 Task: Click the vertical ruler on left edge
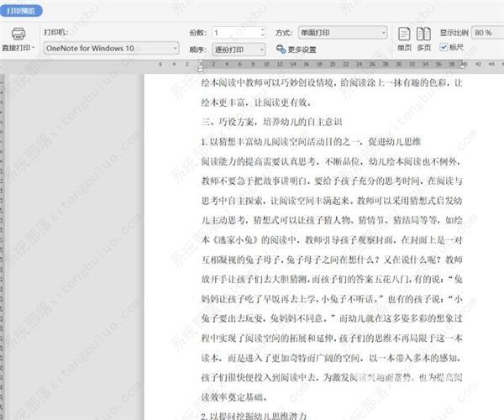pos(3,247)
